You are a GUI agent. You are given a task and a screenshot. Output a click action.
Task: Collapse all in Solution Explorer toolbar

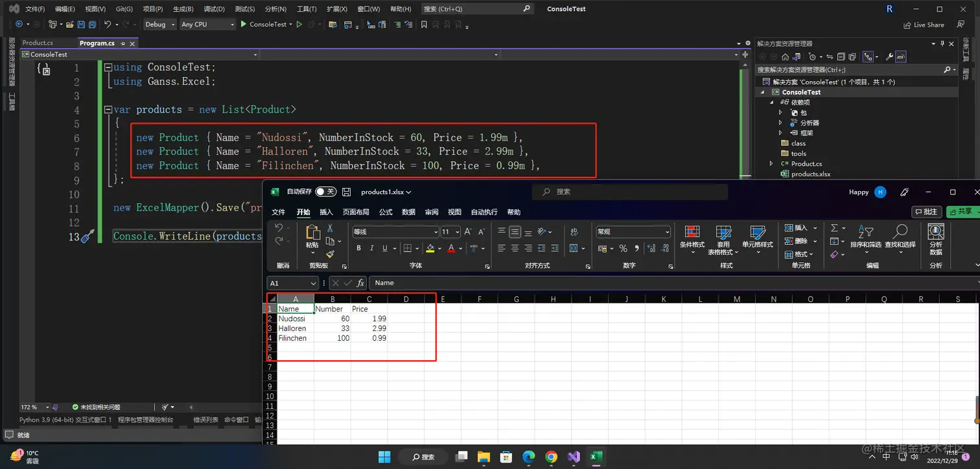pos(841,56)
